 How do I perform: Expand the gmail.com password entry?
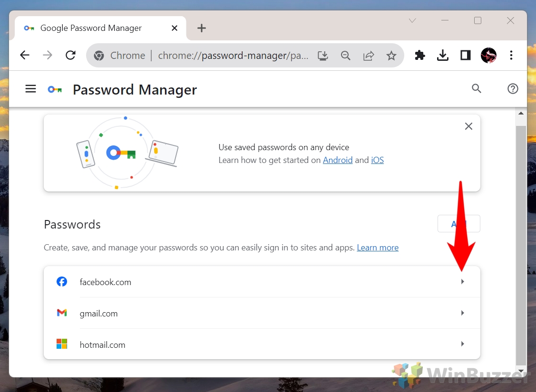462,313
